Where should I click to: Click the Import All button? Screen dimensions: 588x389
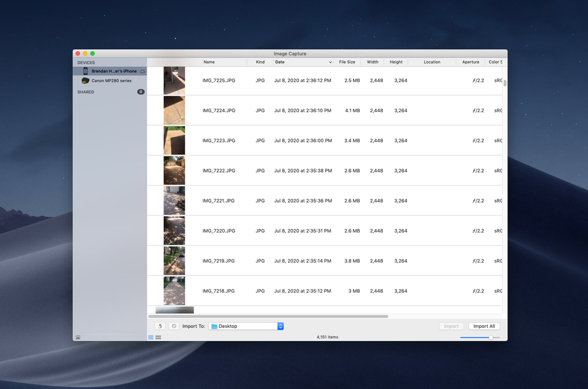tap(484, 326)
